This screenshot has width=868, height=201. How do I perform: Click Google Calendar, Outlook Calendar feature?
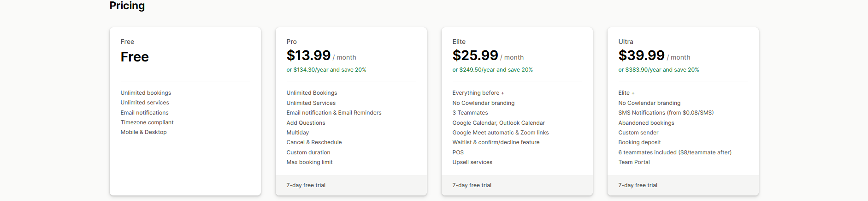pos(498,123)
